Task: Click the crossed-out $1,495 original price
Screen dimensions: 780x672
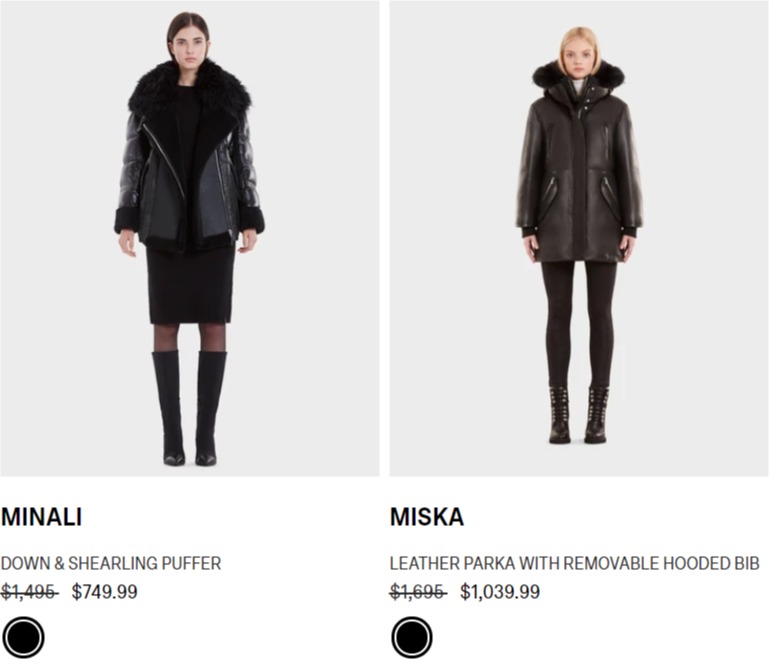Action: (29, 591)
